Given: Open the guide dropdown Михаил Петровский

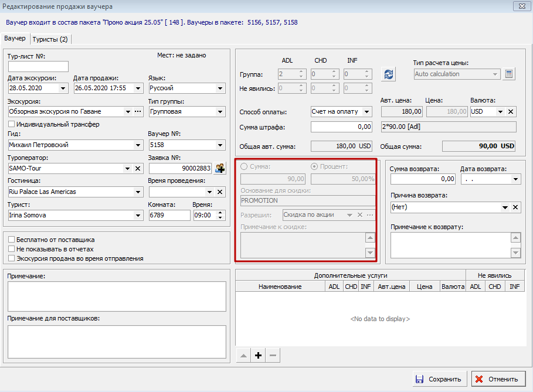Looking at the screenshot, I should coord(138,145).
